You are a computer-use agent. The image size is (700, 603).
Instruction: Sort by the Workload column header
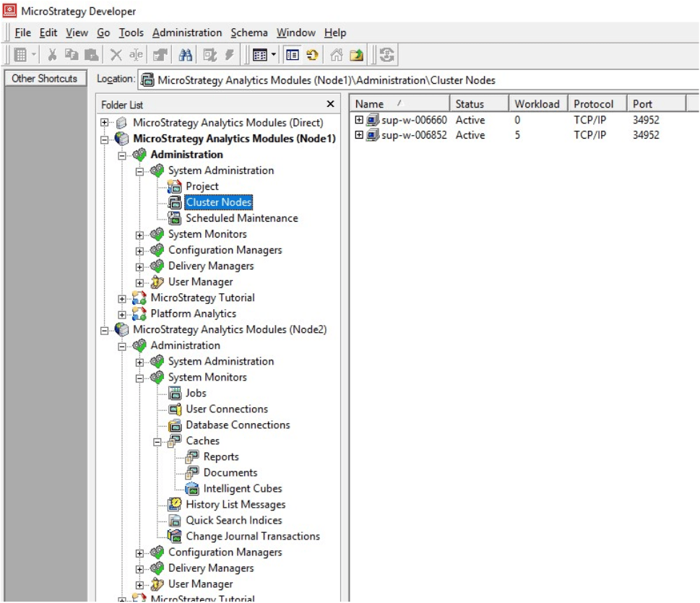coord(538,104)
